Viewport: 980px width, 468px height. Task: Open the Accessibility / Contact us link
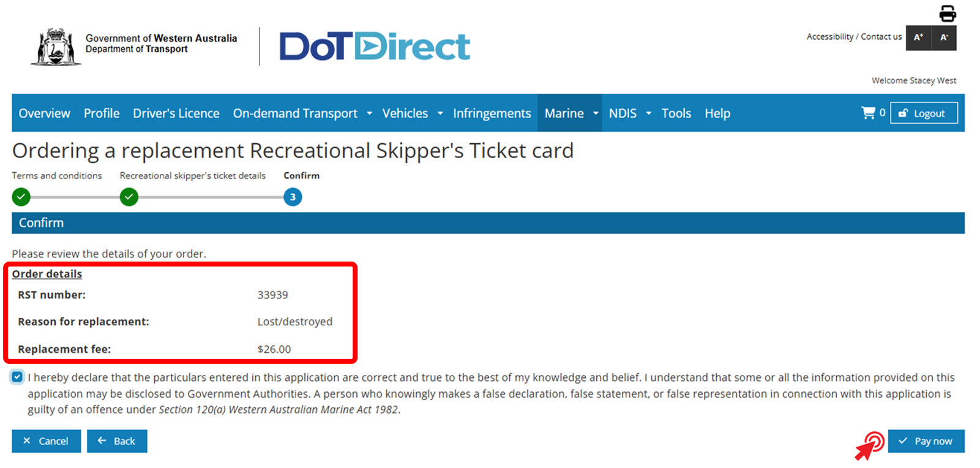tap(854, 37)
